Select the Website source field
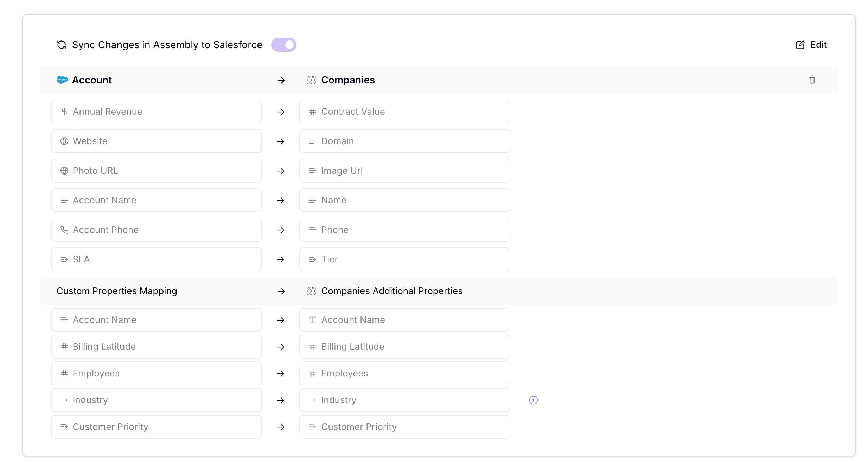 (156, 141)
